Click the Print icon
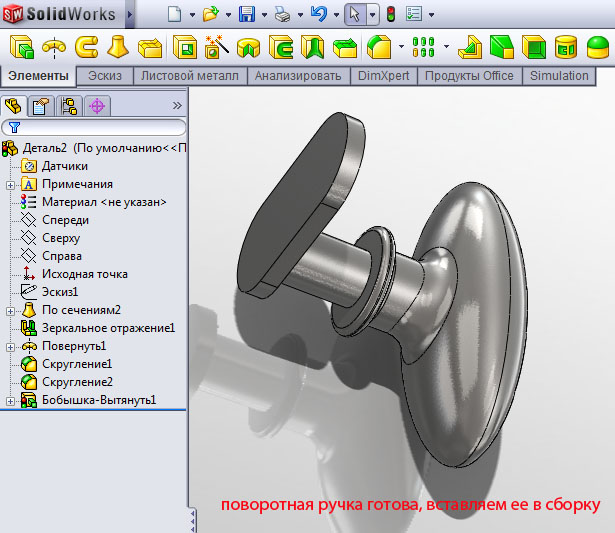This screenshot has width=615, height=533. click(x=282, y=15)
